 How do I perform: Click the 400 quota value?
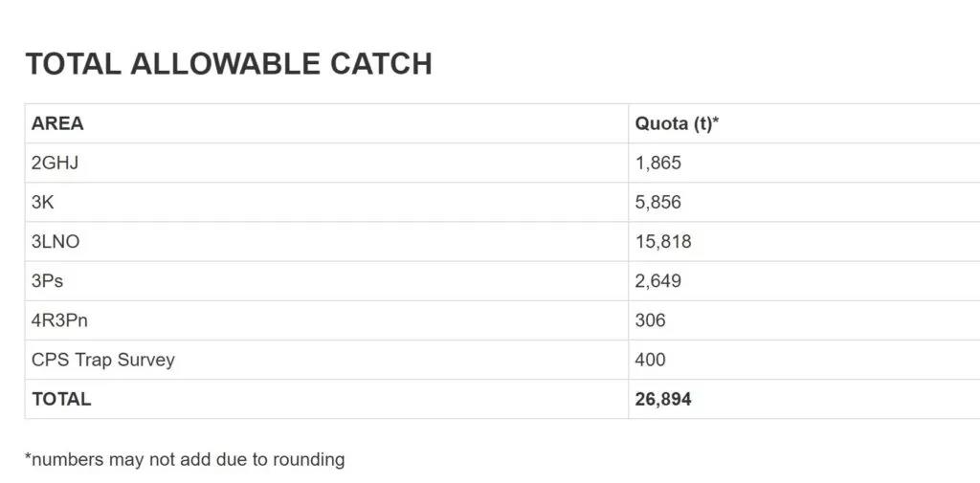pos(651,361)
